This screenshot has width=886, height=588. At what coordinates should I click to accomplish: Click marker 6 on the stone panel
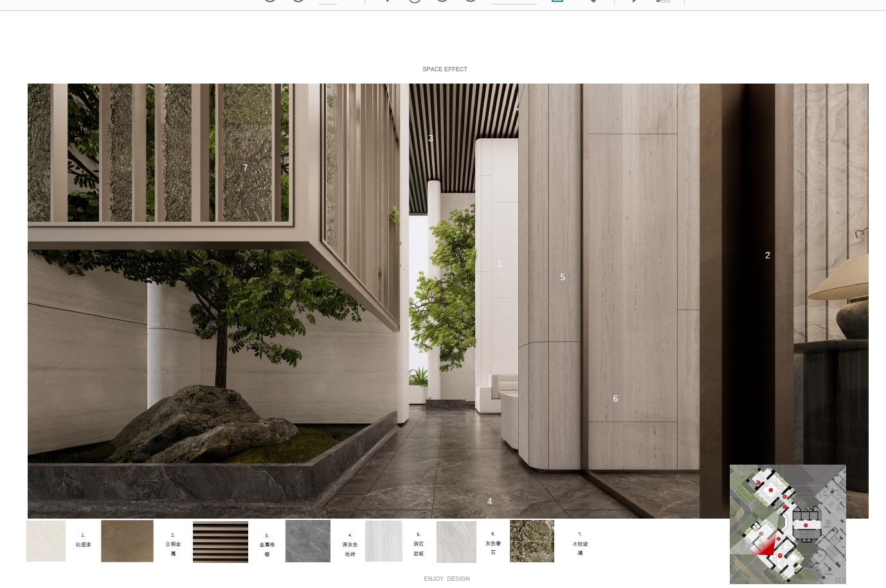[x=615, y=398]
